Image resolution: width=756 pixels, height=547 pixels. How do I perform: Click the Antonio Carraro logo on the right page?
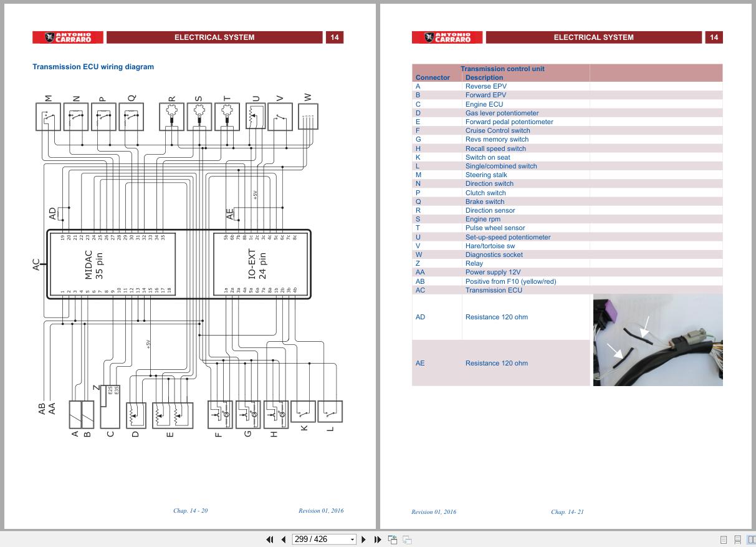click(x=446, y=37)
